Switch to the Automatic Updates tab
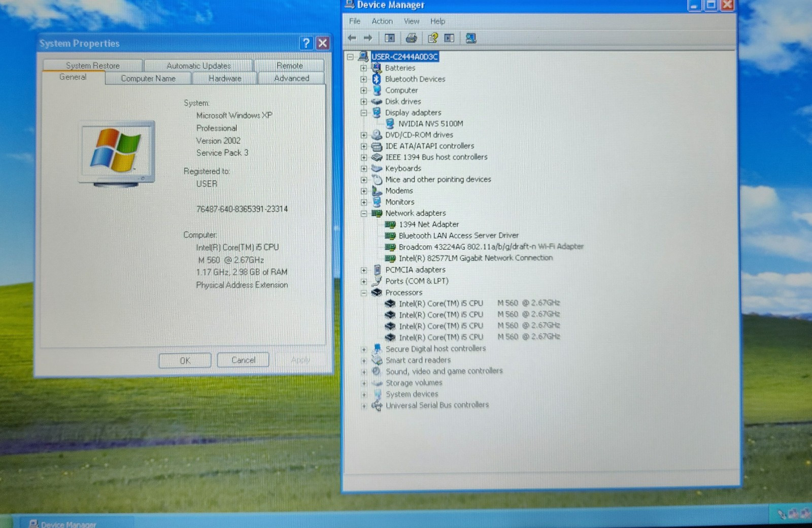The width and height of the screenshot is (812, 528). [x=198, y=65]
